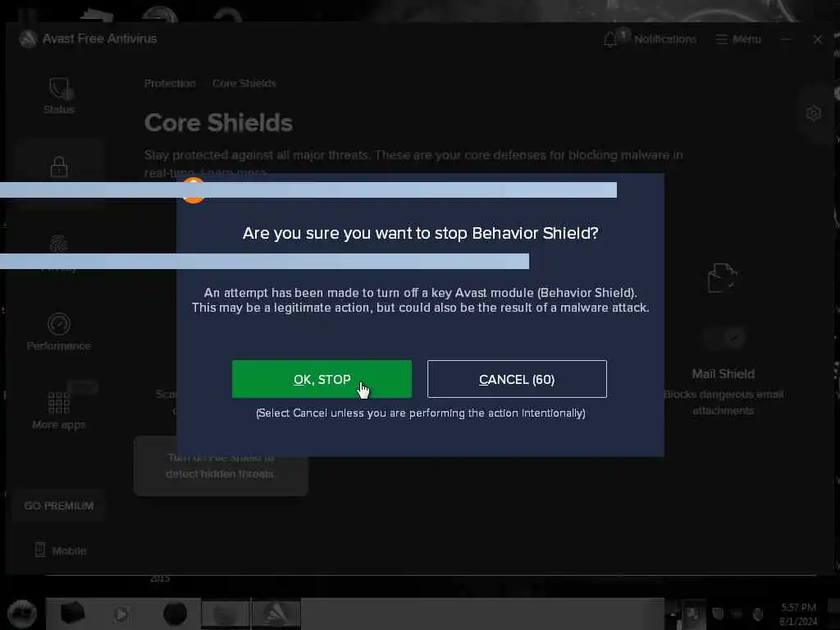This screenshot has height=630, width=840.
Task: Click the CANCEL (60) button
Action: tap(517, 379)
